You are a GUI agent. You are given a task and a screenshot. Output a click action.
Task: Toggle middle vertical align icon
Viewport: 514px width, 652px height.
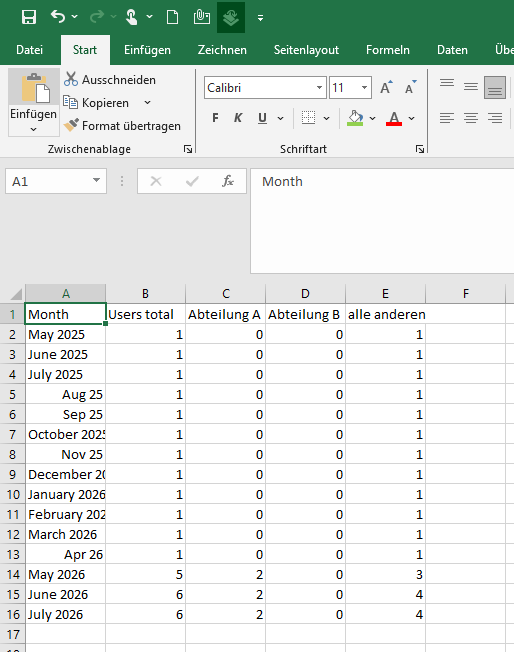[471, 87]
